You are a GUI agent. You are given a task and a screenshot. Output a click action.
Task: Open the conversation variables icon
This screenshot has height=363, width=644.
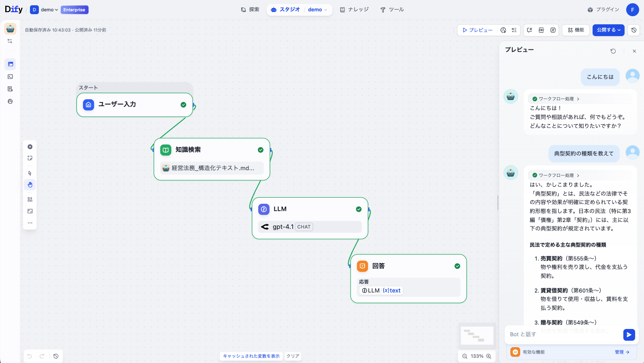[x=529, y=30]
